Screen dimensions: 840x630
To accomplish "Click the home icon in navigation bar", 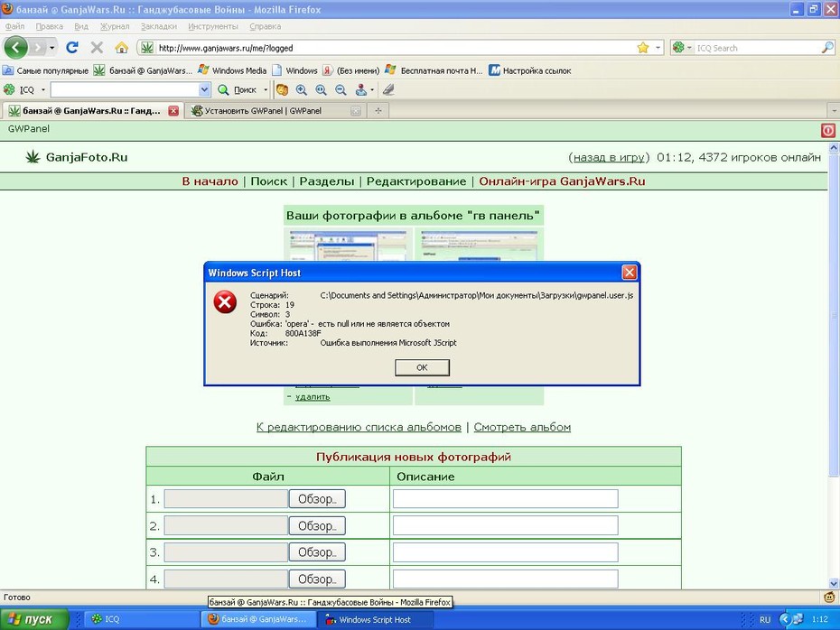I will 122,48.
